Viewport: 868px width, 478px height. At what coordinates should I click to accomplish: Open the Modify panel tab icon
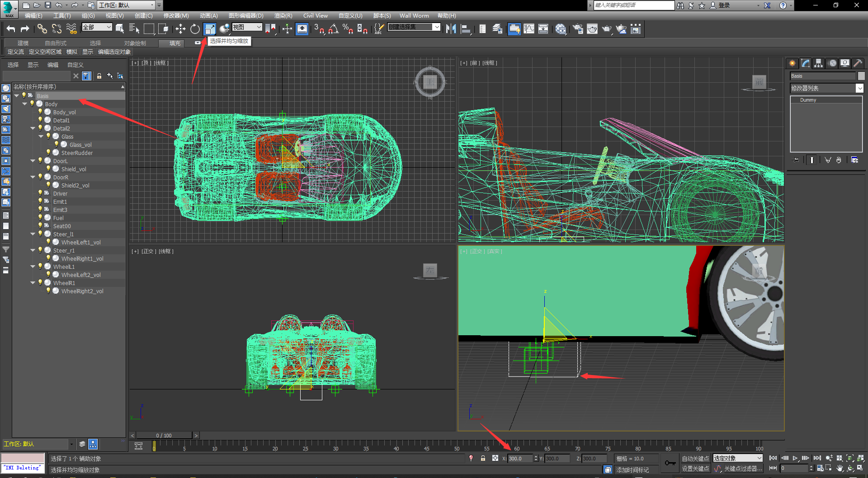coord(806,64)
